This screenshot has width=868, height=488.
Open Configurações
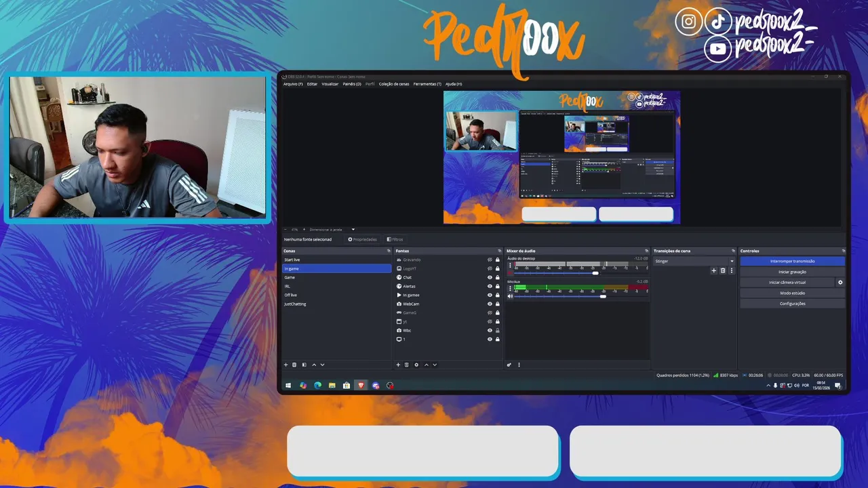[792, 304]
